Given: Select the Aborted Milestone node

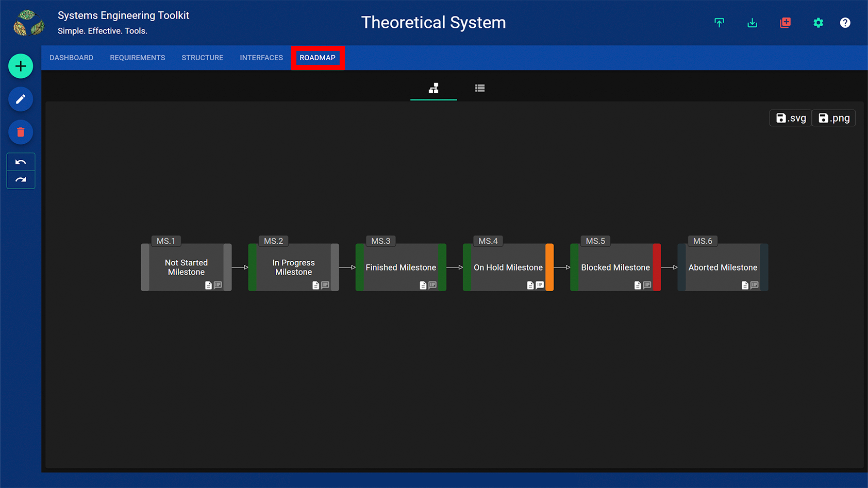Looking at the screenshot, I should coord(722,267).
